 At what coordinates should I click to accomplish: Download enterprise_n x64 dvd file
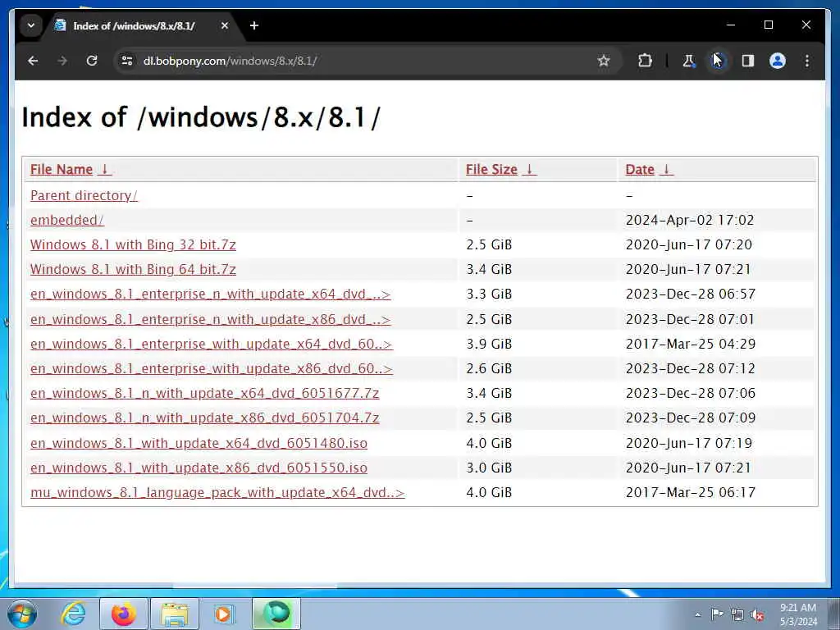(x=211, y=294)
